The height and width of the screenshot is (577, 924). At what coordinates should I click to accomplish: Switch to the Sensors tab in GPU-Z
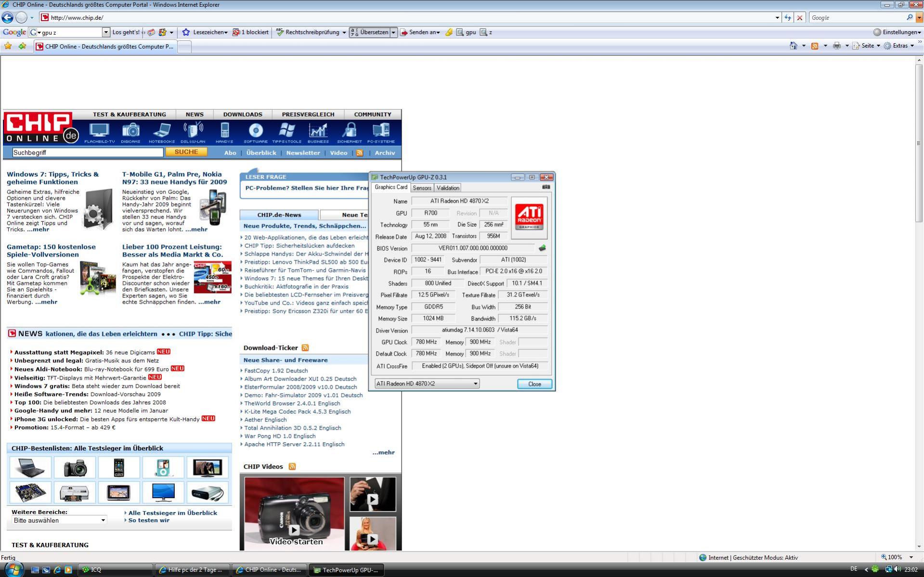422,188
